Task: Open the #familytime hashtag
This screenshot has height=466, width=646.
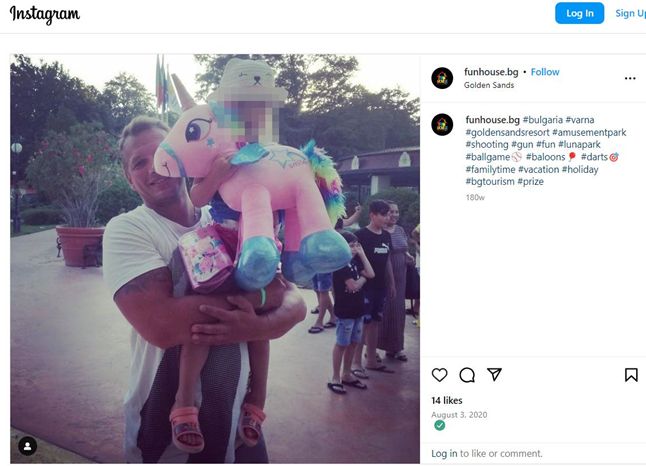Action: 490,169
